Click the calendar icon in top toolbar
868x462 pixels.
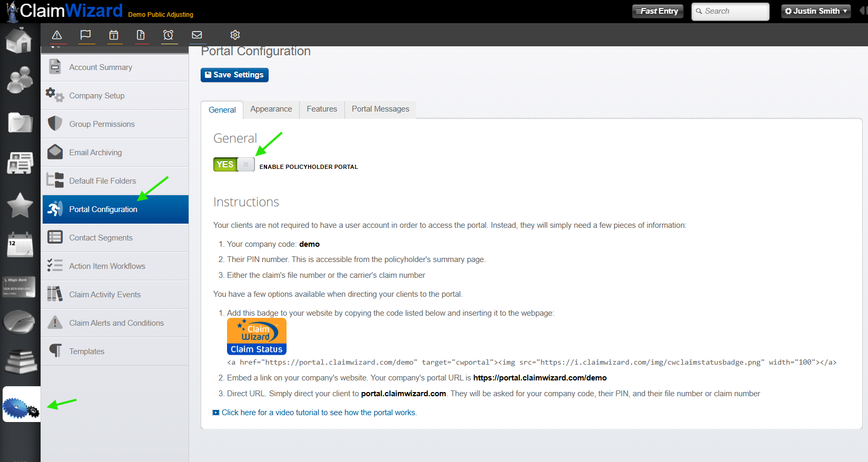click(x=114, y=35)
